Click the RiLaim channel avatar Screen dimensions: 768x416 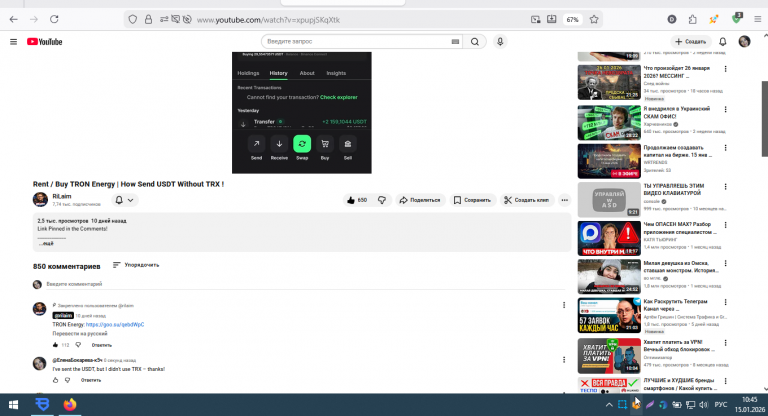click(x=40, y=200)
